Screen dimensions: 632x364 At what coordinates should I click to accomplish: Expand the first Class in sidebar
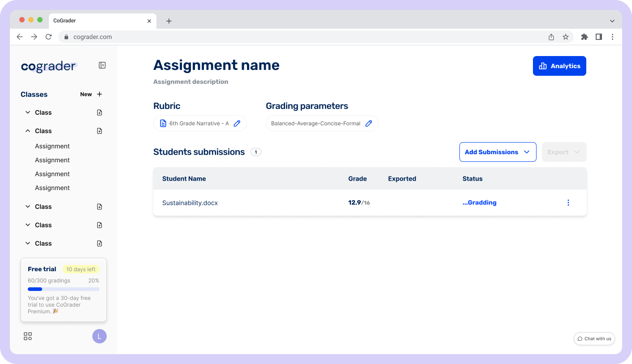[x=28, y=113]
